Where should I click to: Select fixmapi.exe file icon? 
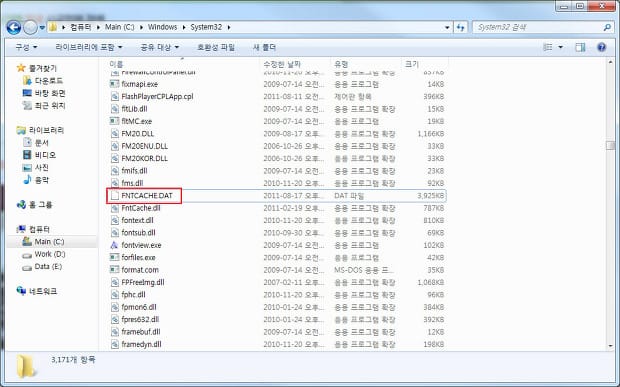pyautogui.click(x=114, y=84)
